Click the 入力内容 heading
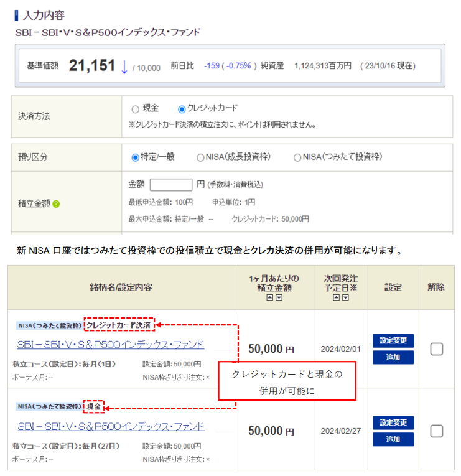The height and width of the screenshot is (476, 461). pyautogui.click(x=44, y=16)
